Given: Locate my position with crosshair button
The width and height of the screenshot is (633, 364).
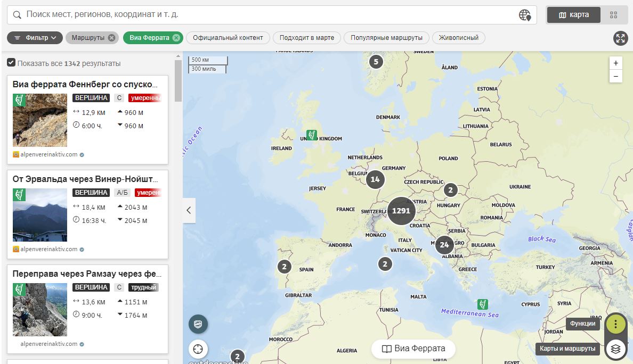Looking at the screenshot, I should pos(198,349).
